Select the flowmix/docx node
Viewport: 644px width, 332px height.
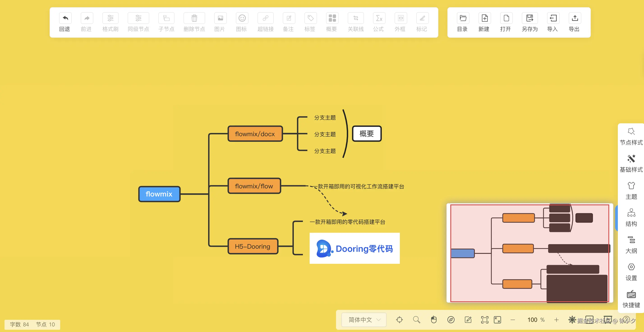(255, 134)
